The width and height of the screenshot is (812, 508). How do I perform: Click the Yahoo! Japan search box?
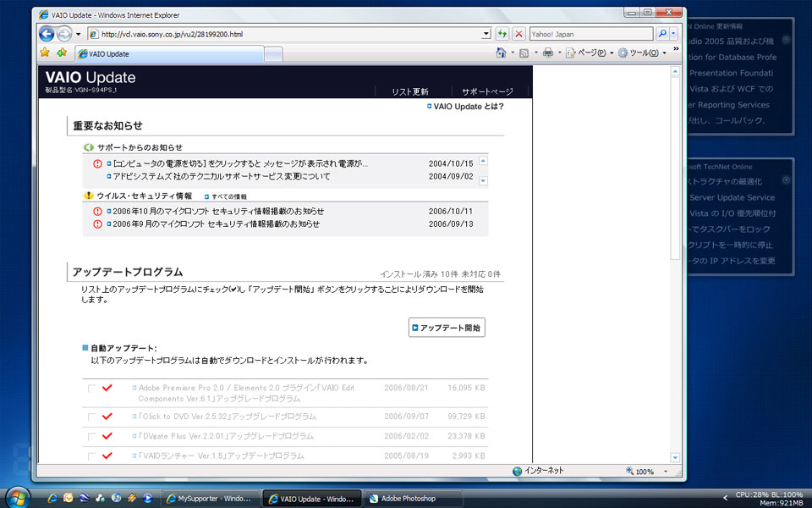tap(591, 34)
